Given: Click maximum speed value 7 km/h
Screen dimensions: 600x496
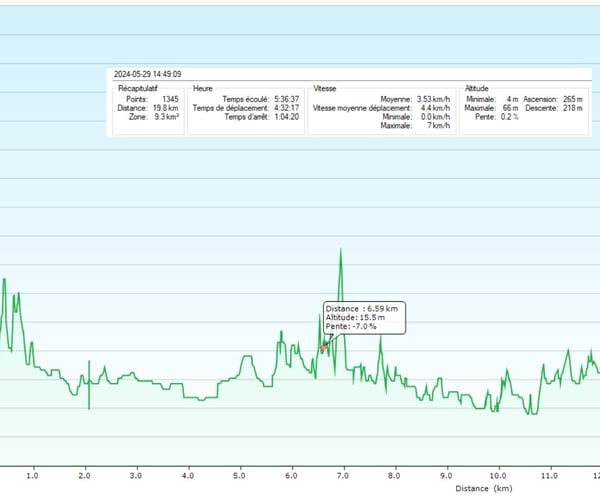Looking at the screenshot, I should coord(439,126).
